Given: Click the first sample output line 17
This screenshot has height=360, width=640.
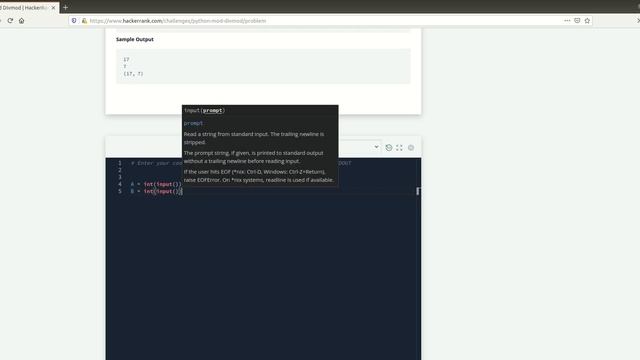Looking at the screenshot, I should click(126, 59).
